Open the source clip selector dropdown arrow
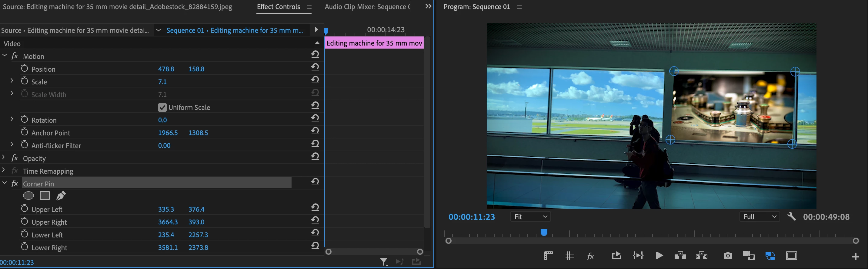The image size is (868, 269). 158,30
